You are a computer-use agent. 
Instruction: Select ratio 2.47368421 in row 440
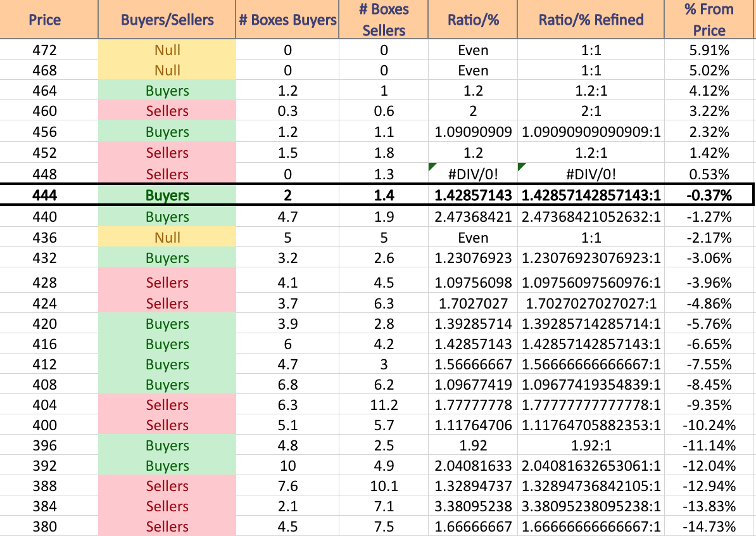473,216
